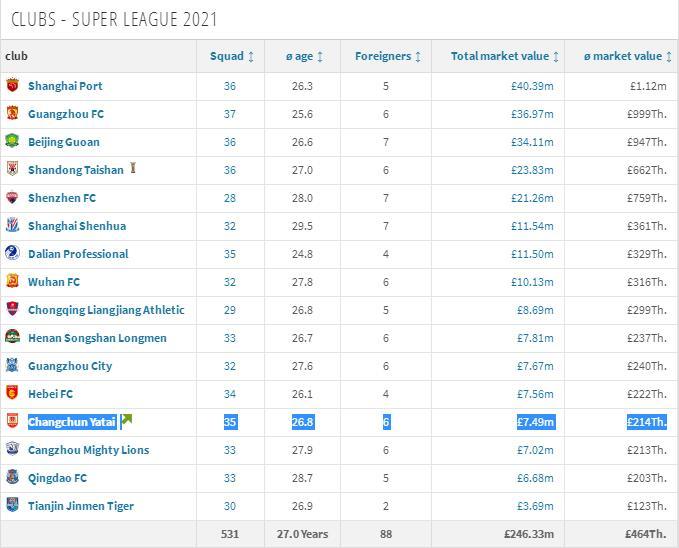Click Shandong Taishan total value £23.83m

[x=532, y=170]
